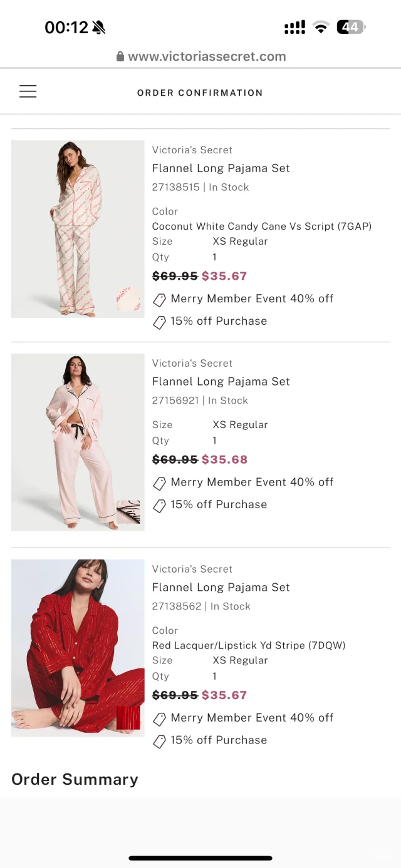This screenshot has width=401, height=868.
Task: Tap the Wi-Fi status icon
Action: pos(321,27)
